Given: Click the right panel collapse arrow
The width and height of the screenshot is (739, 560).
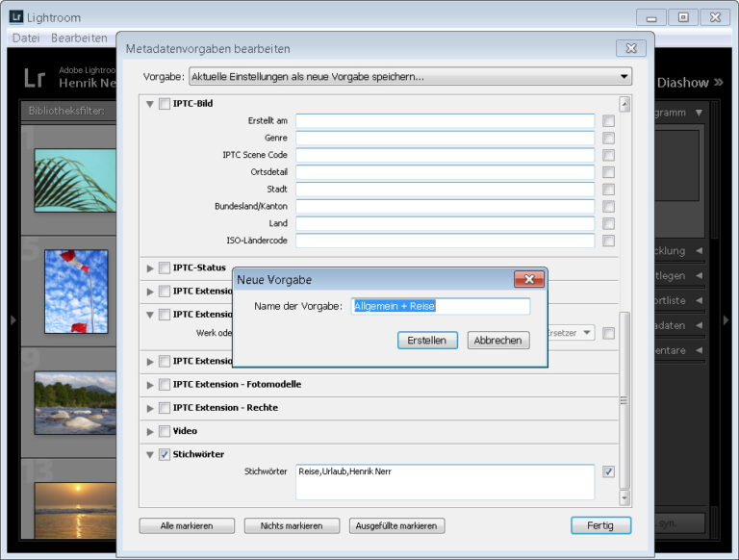Looking at the screenshot, I should (x=726, y=319).
